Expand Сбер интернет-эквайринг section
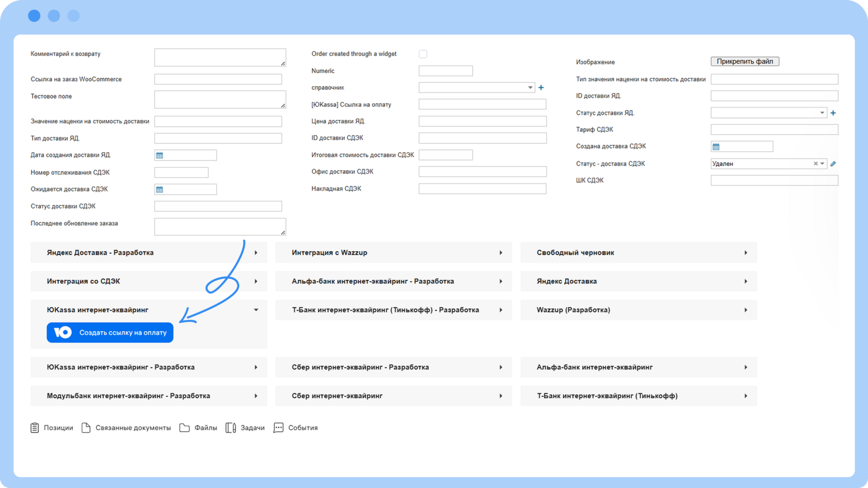The width and height of the screenshot is (868, 488). 394,396
